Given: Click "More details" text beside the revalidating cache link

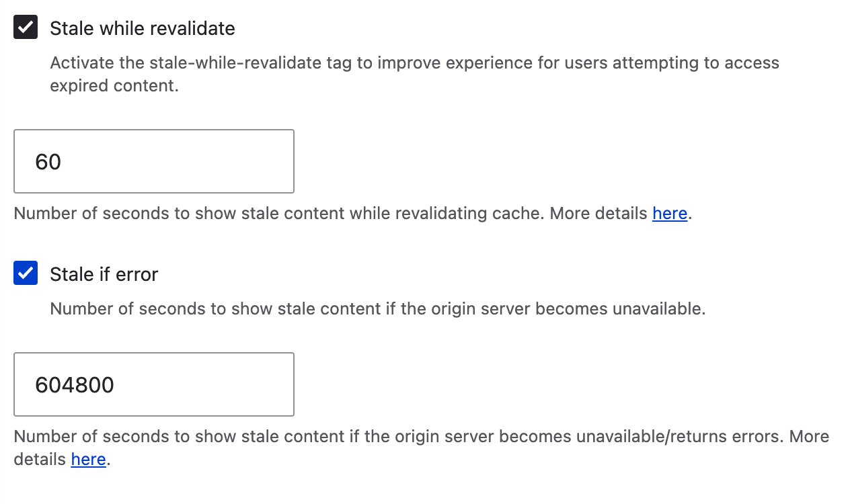Looking at the screenshot, I should pos(598,214).
